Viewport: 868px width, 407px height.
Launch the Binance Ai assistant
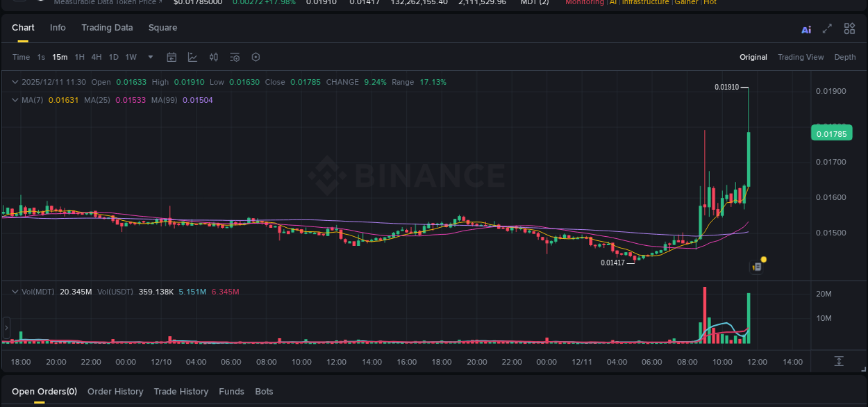coord(806,28)
